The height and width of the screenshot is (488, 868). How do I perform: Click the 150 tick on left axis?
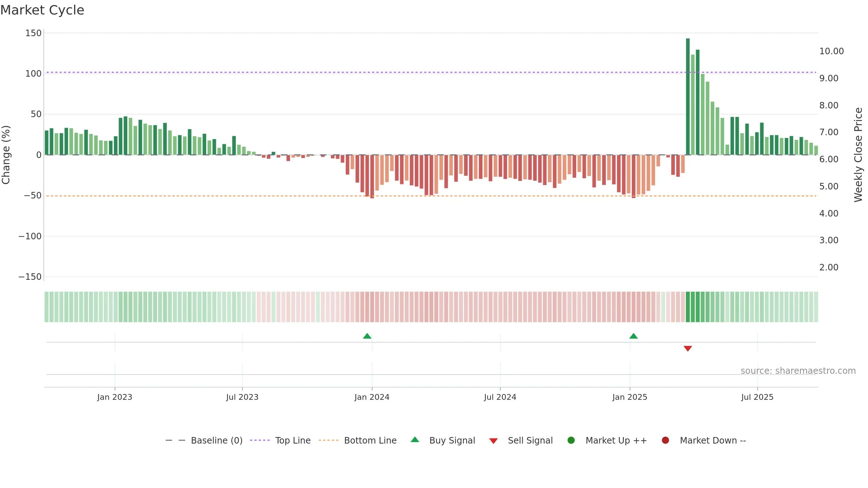click(x=33, y=33)
